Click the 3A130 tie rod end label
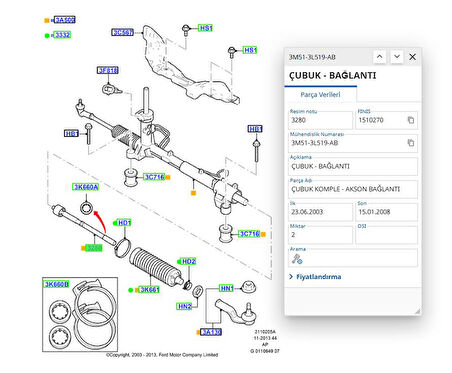 [x=211, y=332]
